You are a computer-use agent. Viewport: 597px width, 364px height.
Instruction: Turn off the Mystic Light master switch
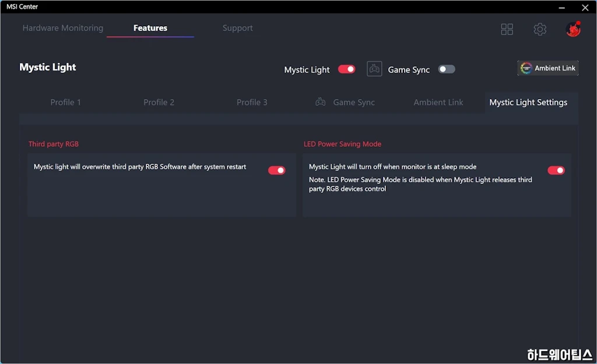[x=346, y=69]
